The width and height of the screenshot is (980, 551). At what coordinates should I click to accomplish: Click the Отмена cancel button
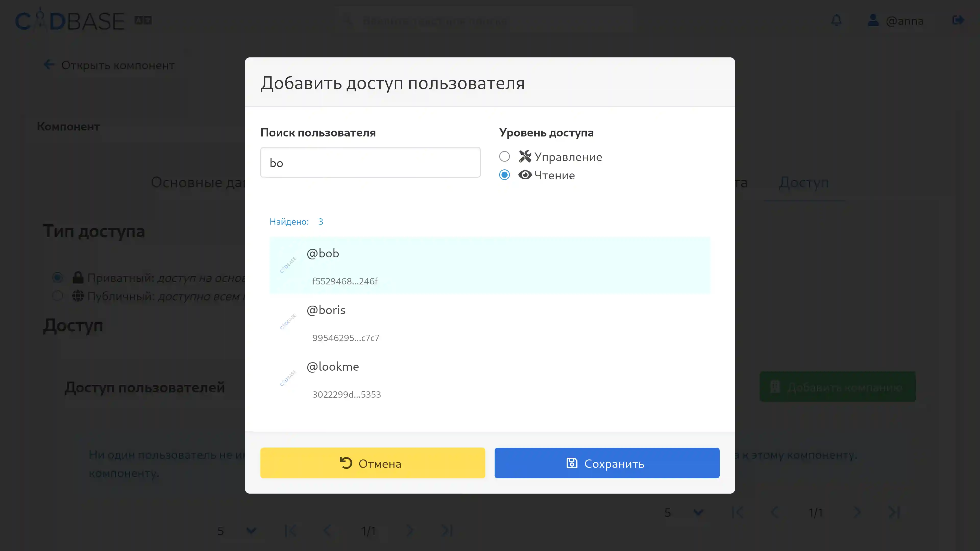coord(372,463)
